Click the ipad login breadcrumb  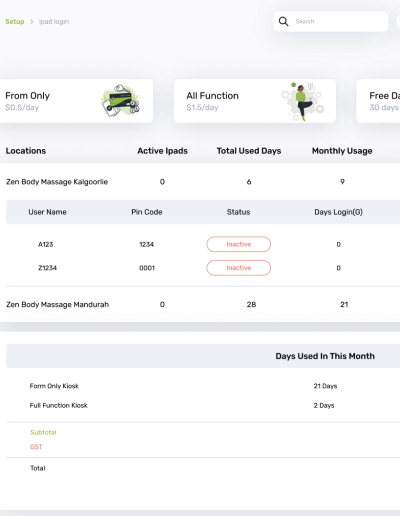[x=54, y=22]
